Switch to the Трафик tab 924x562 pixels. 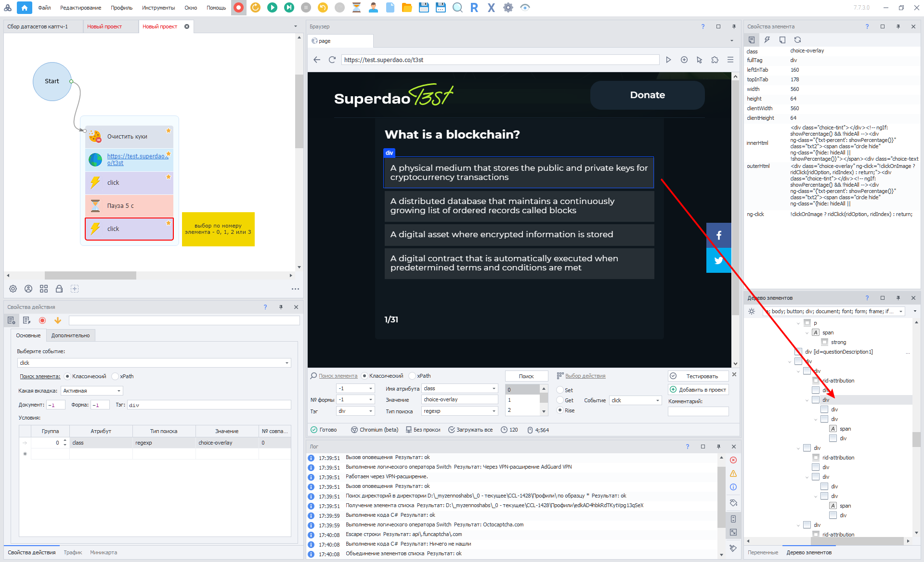(73, 552)
